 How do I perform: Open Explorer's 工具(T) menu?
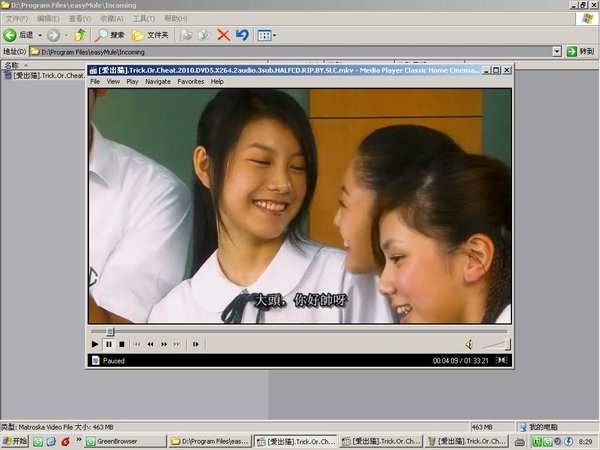[x=143, y=18]
